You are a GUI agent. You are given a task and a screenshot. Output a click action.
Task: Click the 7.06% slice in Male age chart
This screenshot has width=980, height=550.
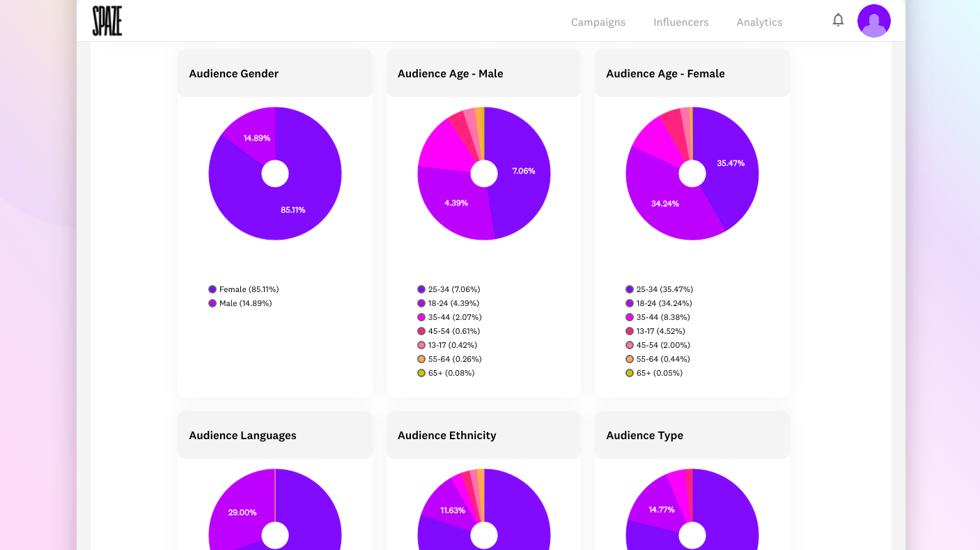[523, 171]
